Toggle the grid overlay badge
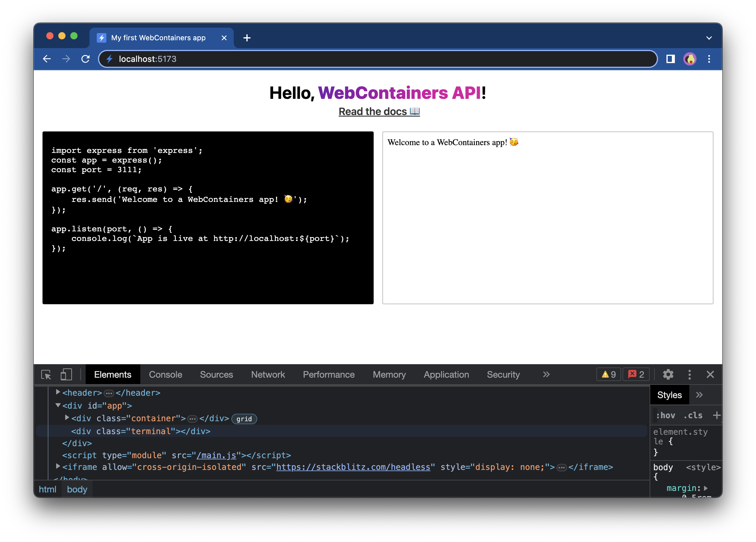This screenshot has width=756, height=542. [244, 419]
